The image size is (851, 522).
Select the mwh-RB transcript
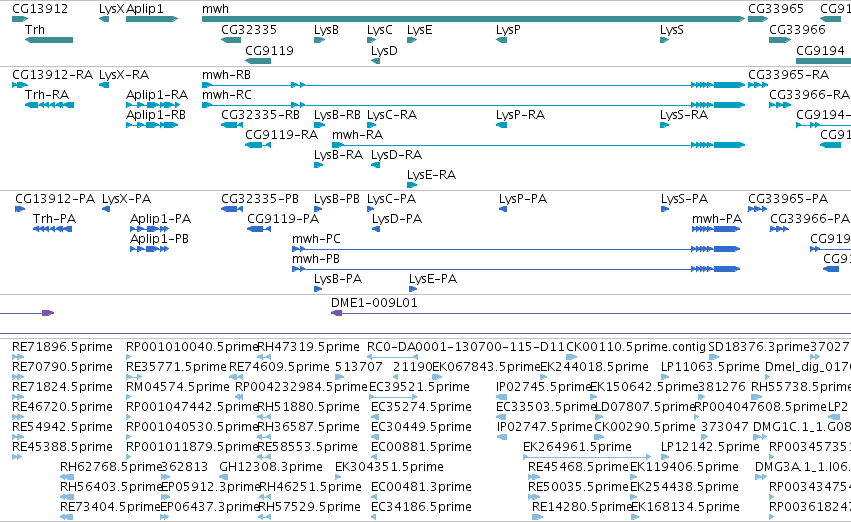(x=473, y=85)
